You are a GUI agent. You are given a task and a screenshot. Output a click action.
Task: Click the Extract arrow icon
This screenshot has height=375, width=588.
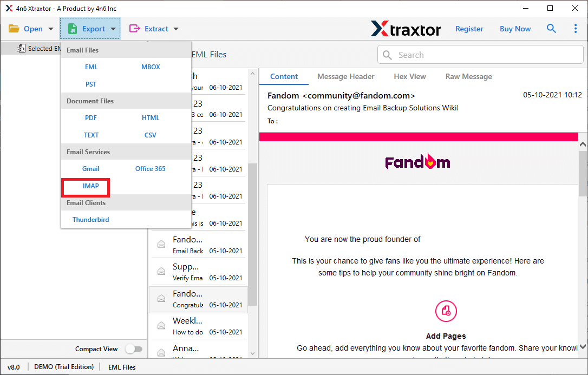(x=134, y=29)
